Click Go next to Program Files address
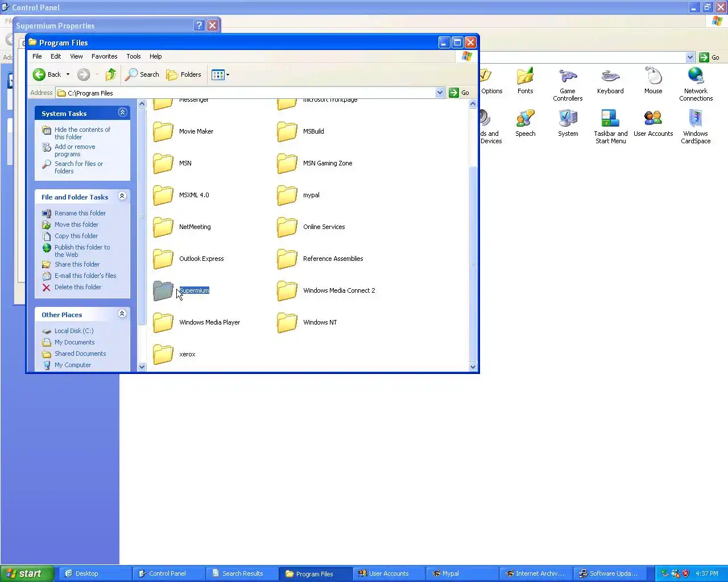Screen dimensions: 728x582 coord(460,93)
